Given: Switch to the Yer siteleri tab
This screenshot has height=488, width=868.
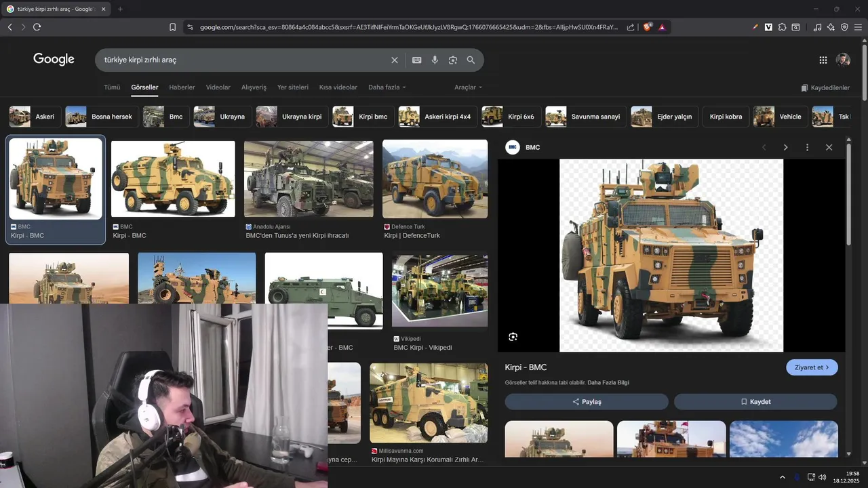Looking at the screenshot, I should pyautogui.click(x=293, y=87).
